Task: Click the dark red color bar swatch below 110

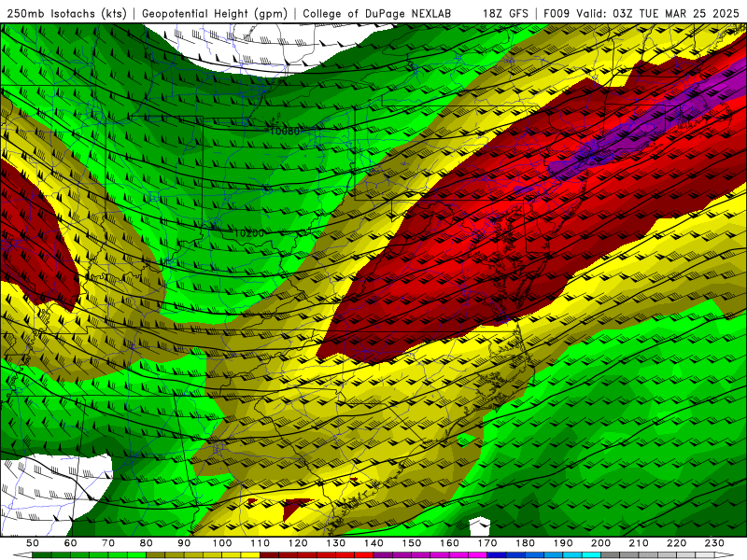Action: (269, 555)
